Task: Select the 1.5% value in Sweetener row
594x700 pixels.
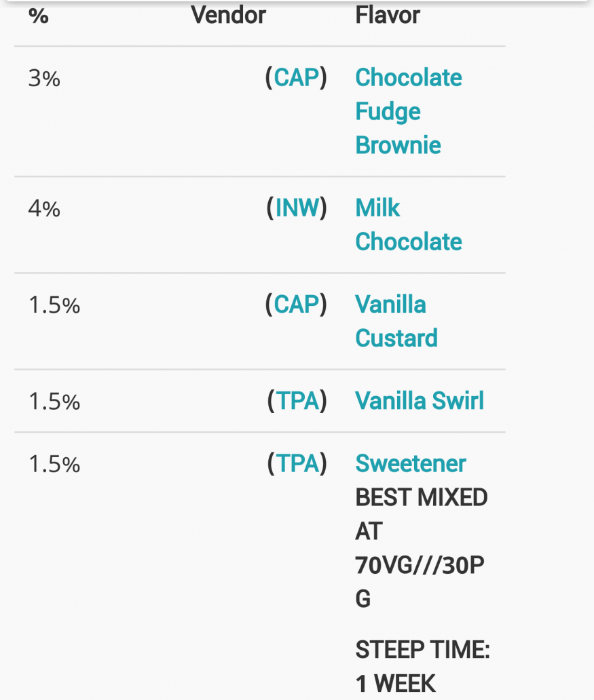Action: point(54,464)
